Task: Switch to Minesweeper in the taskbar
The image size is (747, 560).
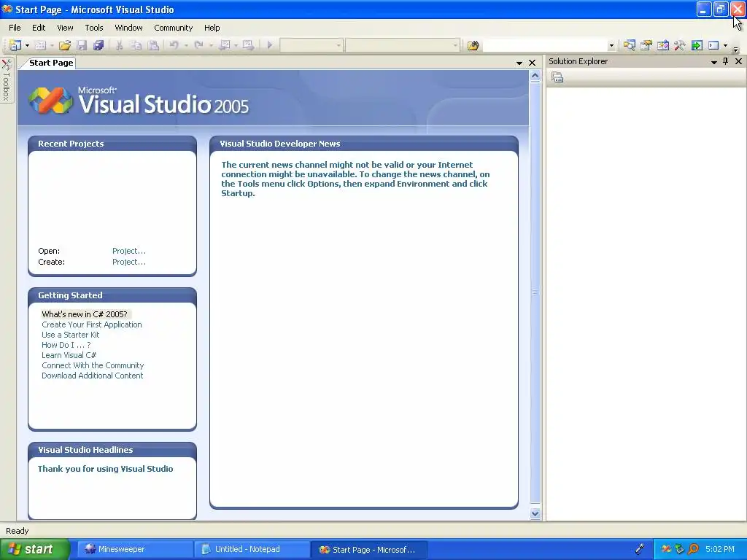Action: click(x=135, y=550)
